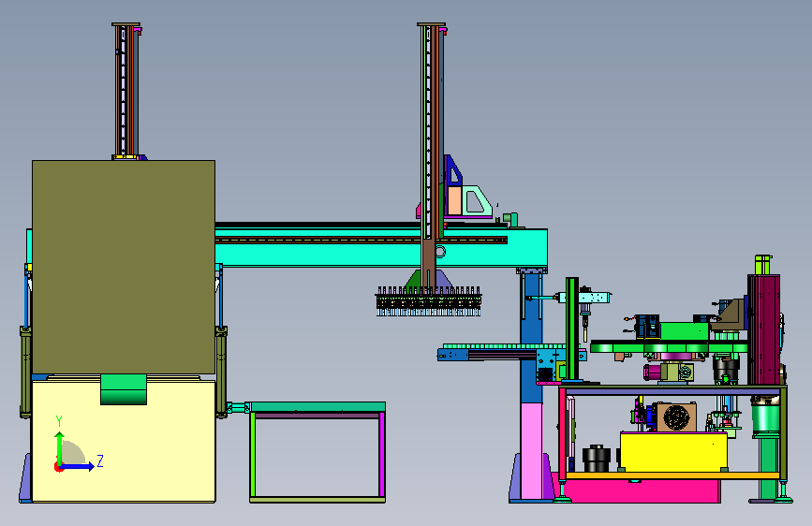Select the pale yellow base cabinet

coord(124,441)
